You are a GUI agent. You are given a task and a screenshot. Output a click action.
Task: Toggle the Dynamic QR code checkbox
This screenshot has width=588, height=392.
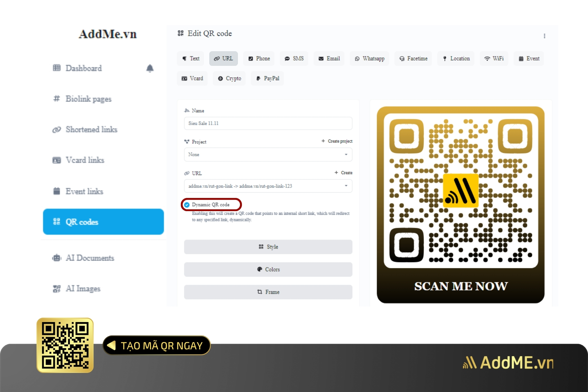[x=187, y=204]
